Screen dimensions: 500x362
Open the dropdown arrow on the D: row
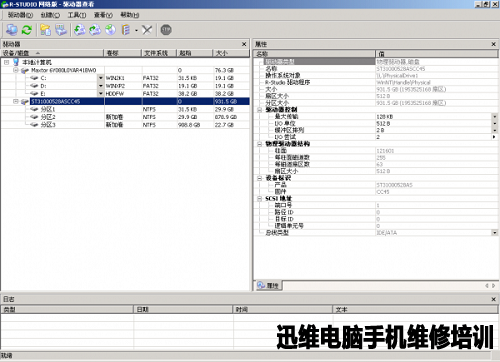tap(101, 86)
